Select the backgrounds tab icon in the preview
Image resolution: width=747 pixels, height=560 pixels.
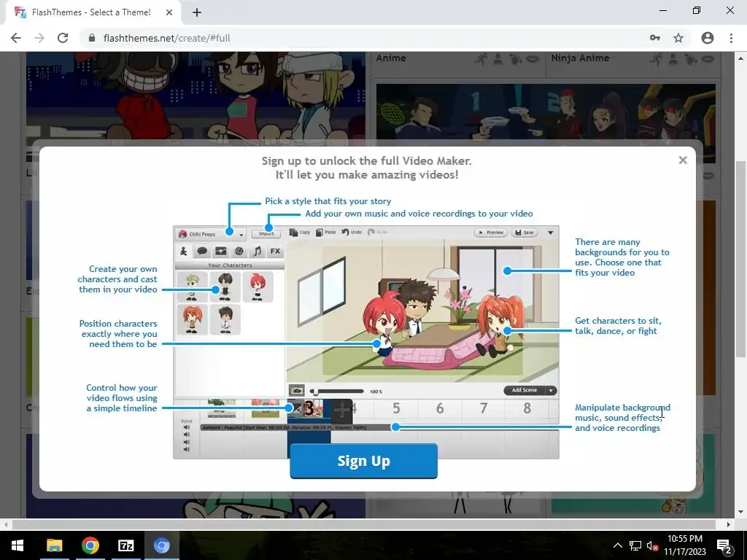pyautogui.click(x=220, y=251)
